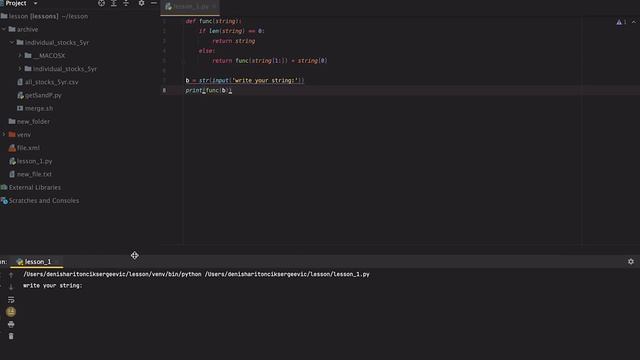
Task: Close the lesson_1 run tab
Action: click(x=58, y=262)
